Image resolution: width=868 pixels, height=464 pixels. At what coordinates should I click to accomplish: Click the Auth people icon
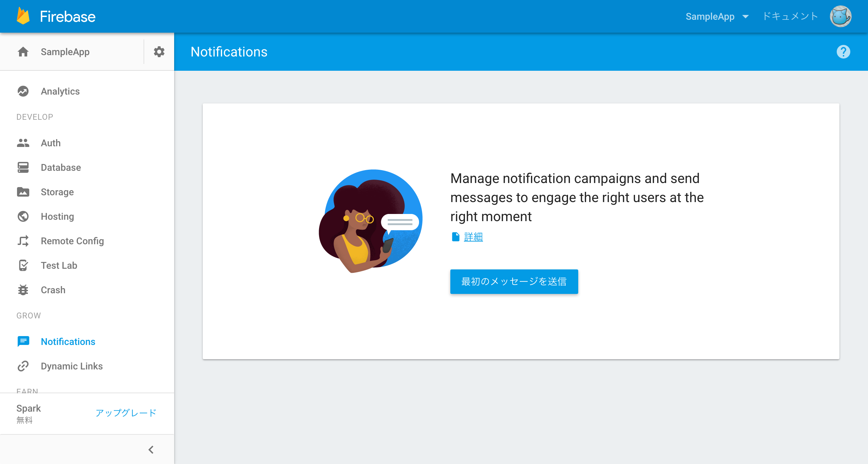click(23, 143)
